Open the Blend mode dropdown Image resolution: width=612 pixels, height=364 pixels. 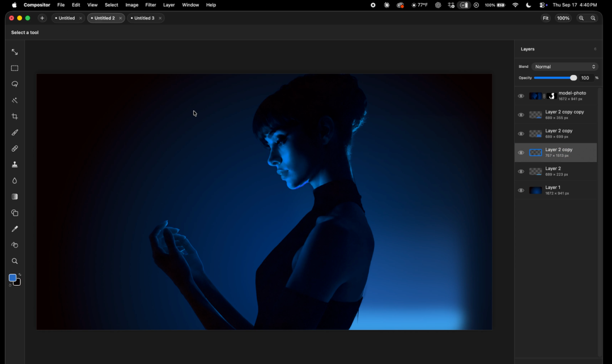[565, 67]
